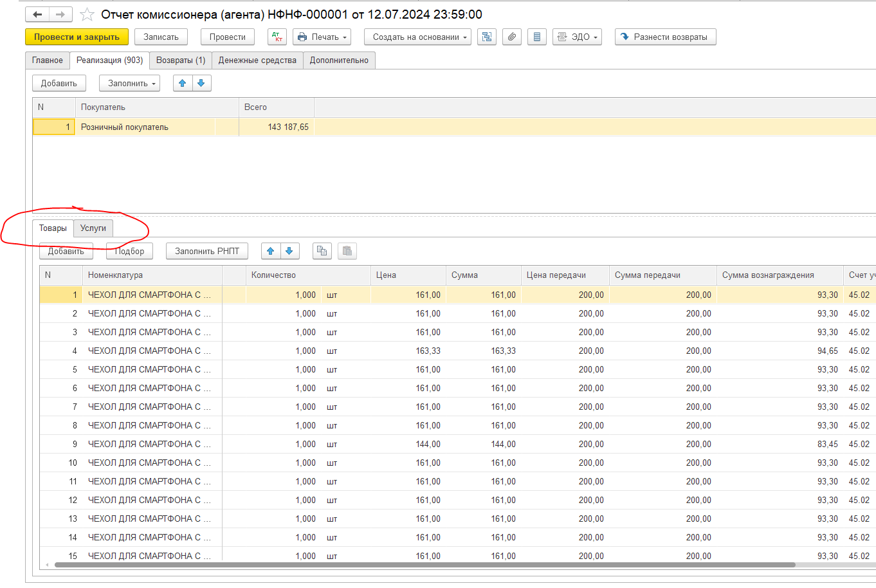
Task: Switch to the Услуги tab
Action: [93, 228]
